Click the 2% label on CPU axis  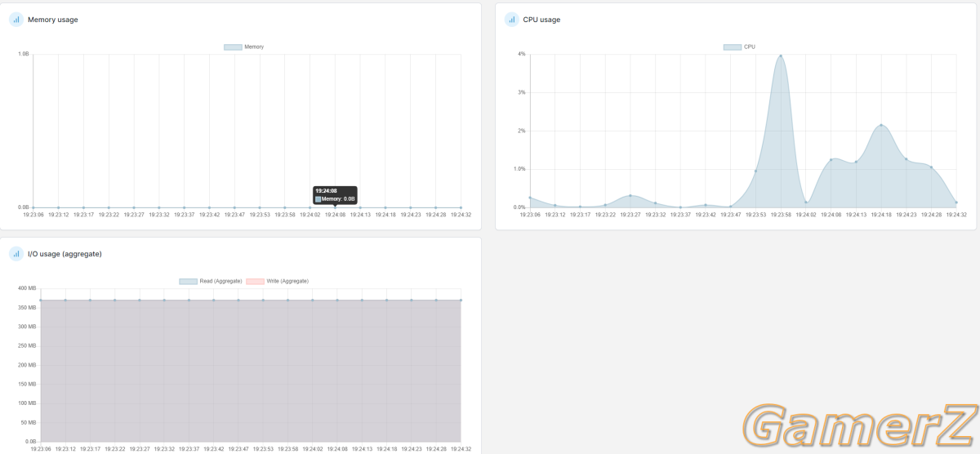[522, 131]
